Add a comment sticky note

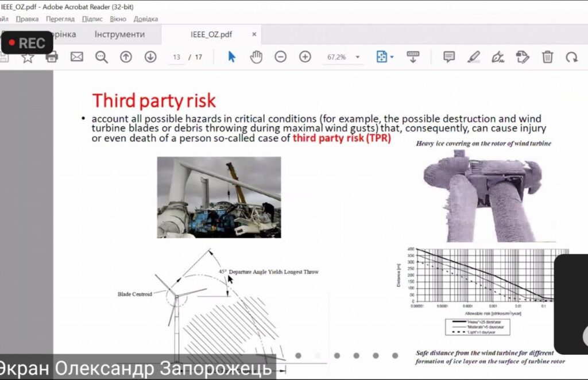pyautogui.click(x=449, y=57)
